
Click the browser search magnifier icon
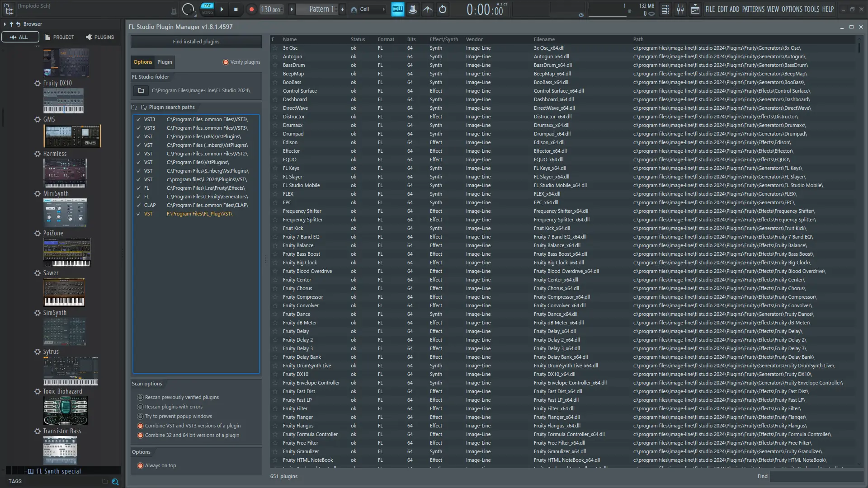(x=115, y=482)
